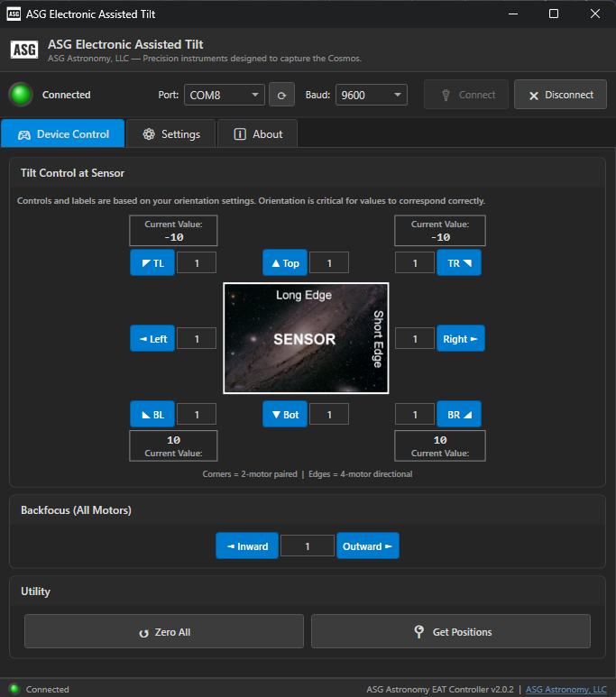Expand the 9600 baud rate dropdown
616x697 pixels.
(371, 95)
